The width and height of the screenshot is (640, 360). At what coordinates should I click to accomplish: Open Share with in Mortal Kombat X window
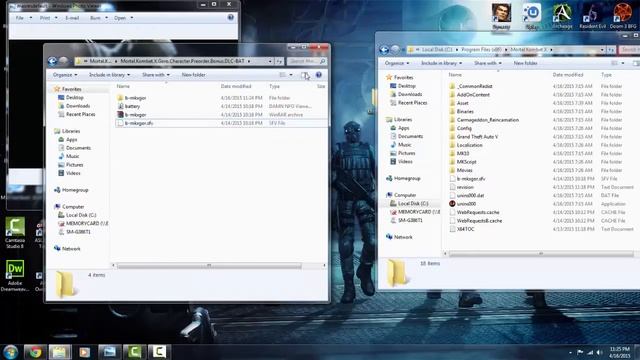click(x=487, y=63)
